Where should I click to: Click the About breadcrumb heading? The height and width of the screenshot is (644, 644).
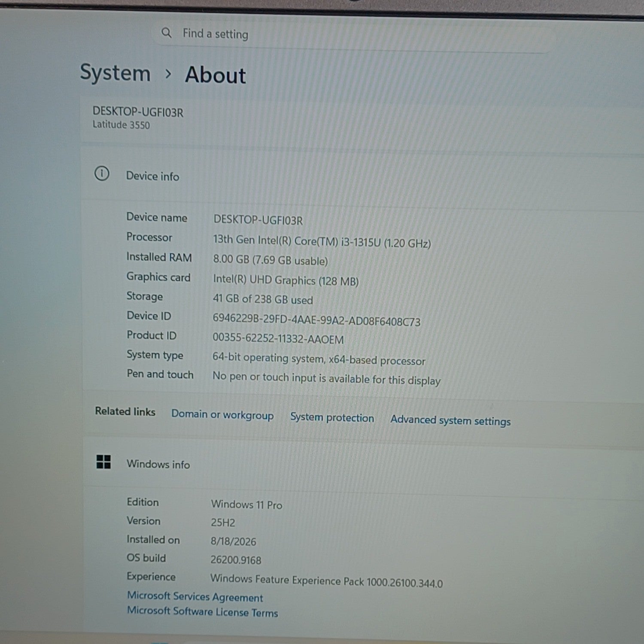coord(216,75)
